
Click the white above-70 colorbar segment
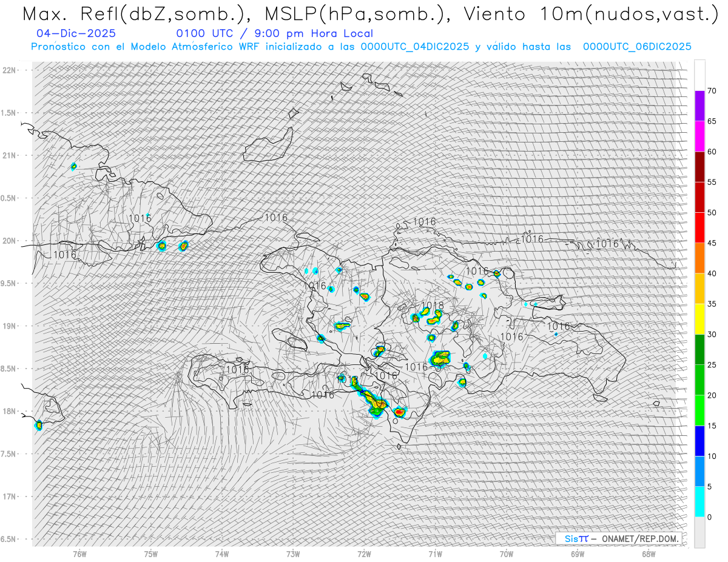pyautogui.click(x=699, y=75)
